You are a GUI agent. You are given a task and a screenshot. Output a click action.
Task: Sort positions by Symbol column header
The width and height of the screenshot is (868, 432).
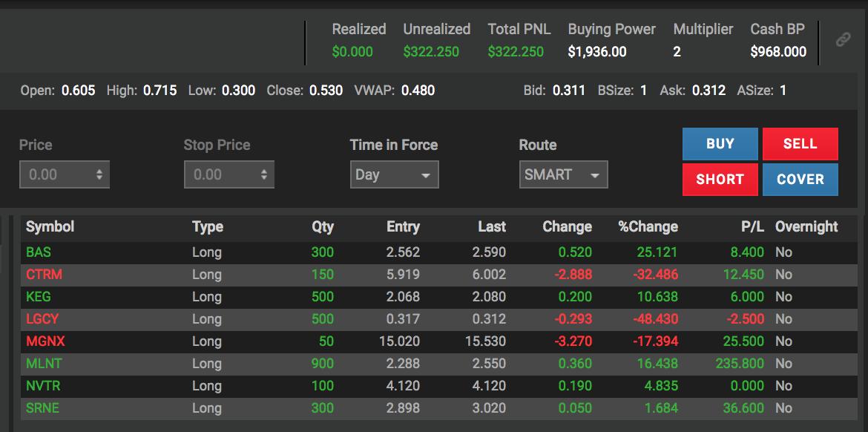coord(50,226)
